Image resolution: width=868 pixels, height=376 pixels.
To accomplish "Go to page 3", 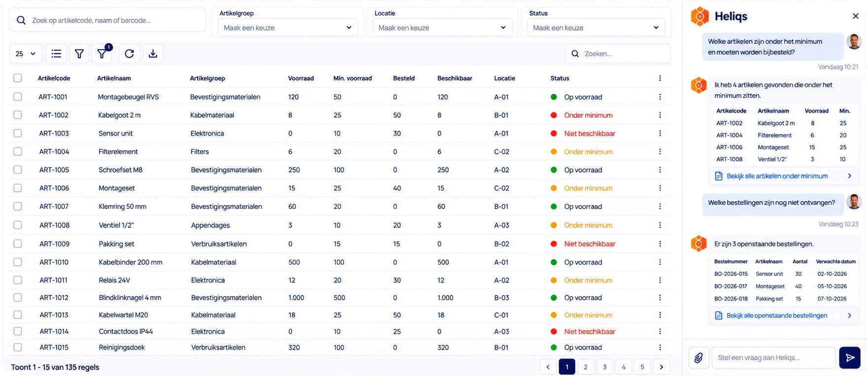I will pos(605,367).
